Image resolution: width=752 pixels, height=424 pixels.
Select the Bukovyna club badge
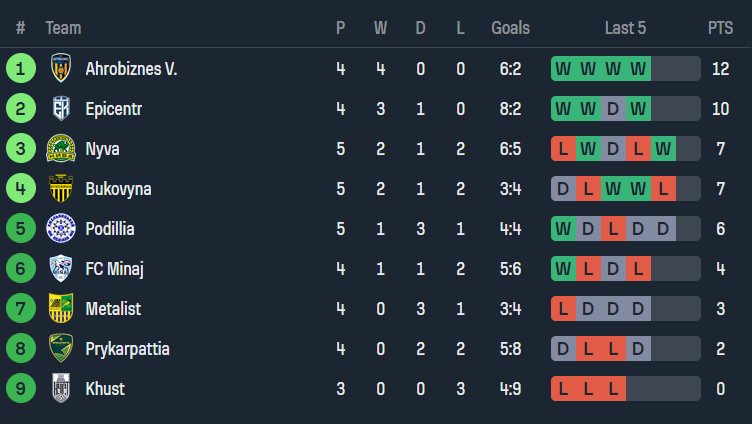coord(61,189)
